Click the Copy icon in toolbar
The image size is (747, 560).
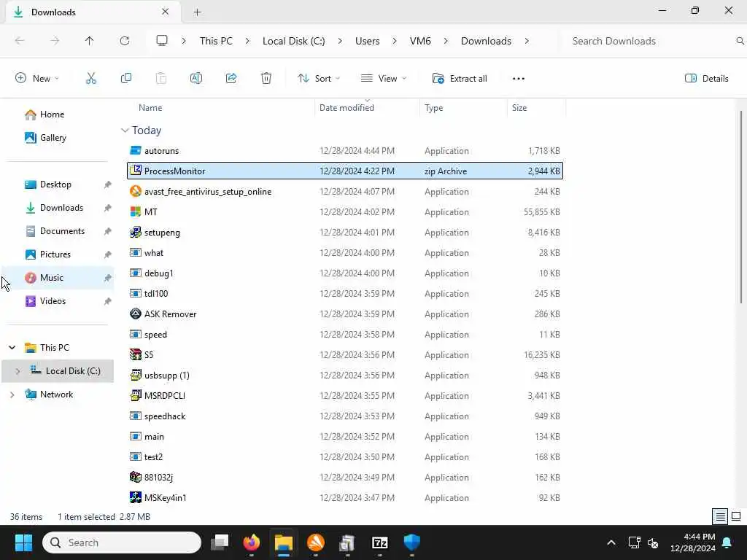pos(126,79)
